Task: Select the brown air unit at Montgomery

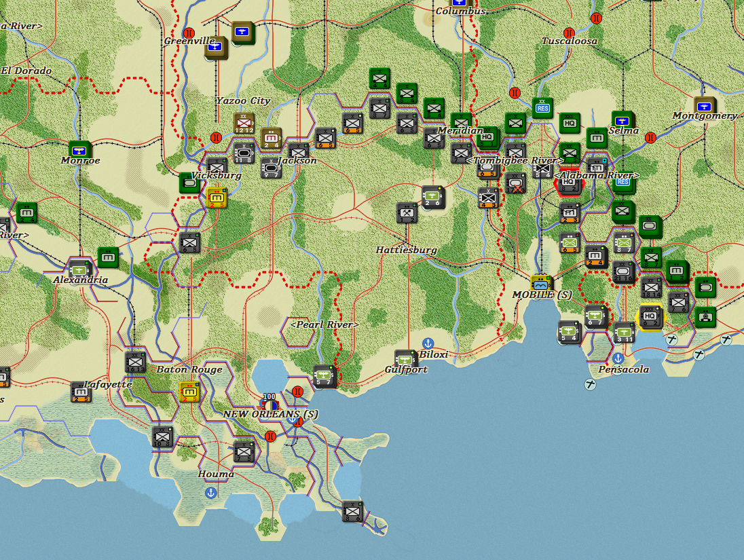Action: [705, 107]
